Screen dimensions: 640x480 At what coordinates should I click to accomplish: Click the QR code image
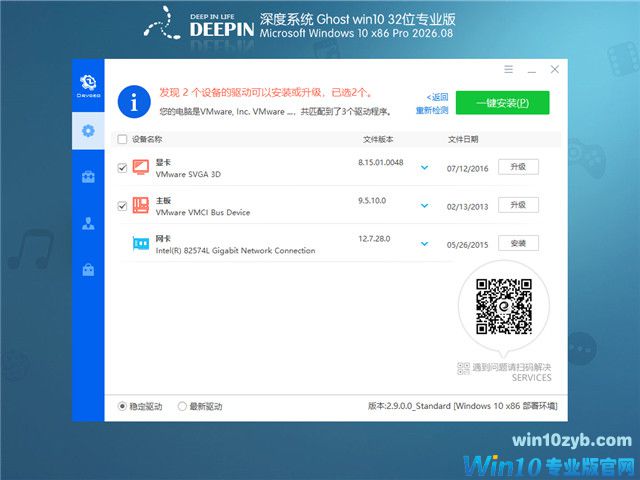coord(504,307)
